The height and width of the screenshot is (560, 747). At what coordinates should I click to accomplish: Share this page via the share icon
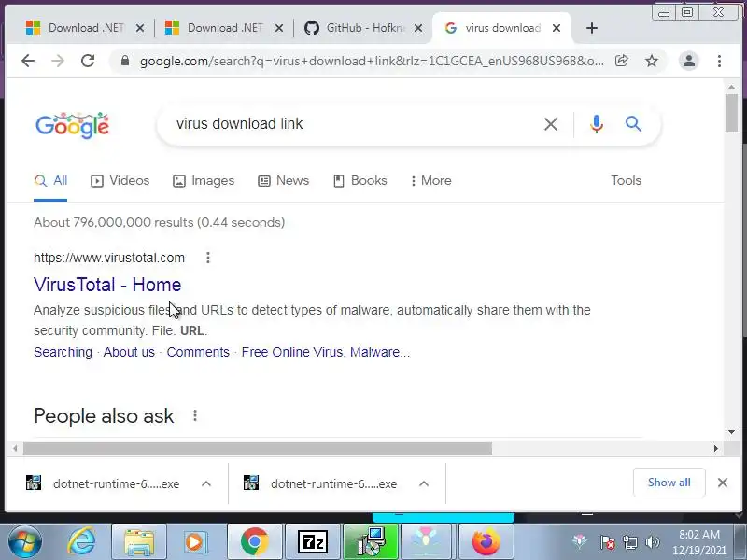tap(621, 61)
